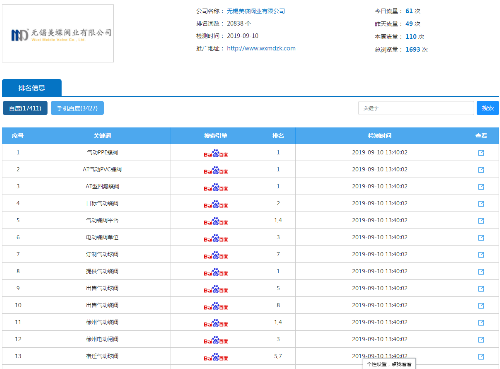Screen dimensions: 500x369
Task: Open the view icon in row 8
Action: click(481, 272)
